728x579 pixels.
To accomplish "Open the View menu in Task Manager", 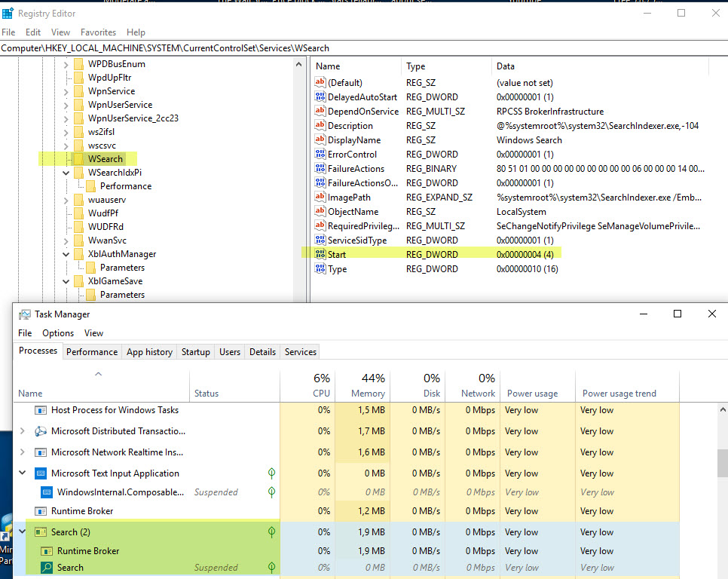I will click(x=93, y=333).
